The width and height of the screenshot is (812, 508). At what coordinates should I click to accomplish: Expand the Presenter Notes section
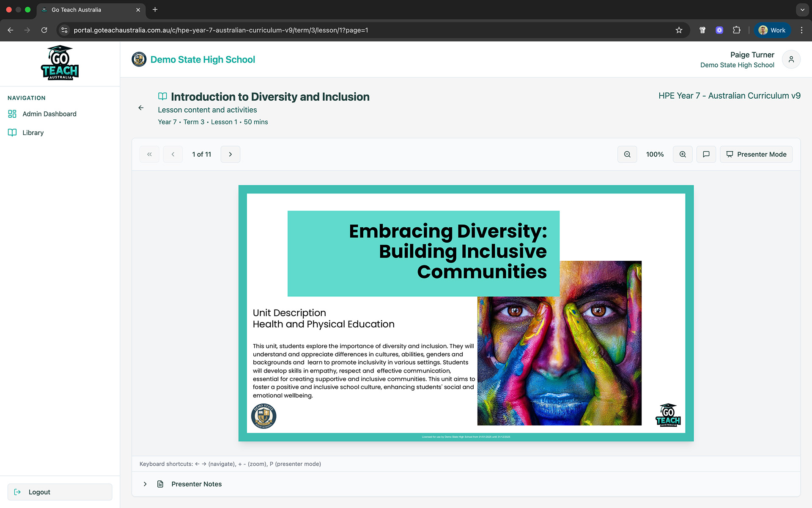[145, 484]
